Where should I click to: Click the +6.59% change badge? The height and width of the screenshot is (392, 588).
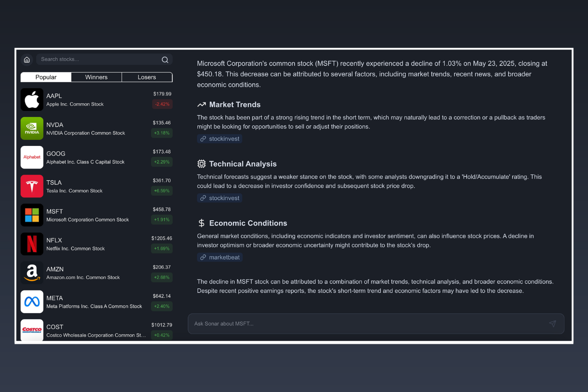pyautogui.click(x=162, y=191)
